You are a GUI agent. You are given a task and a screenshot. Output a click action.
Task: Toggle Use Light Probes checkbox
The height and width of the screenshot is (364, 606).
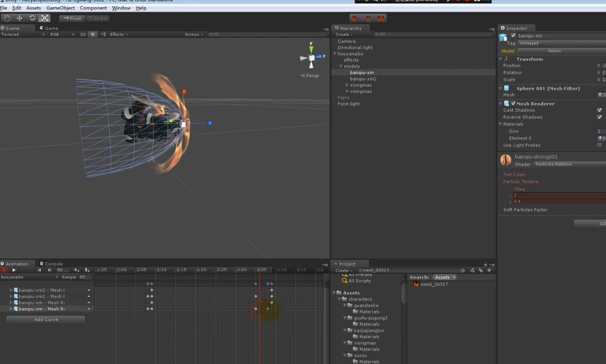(599, 145)
